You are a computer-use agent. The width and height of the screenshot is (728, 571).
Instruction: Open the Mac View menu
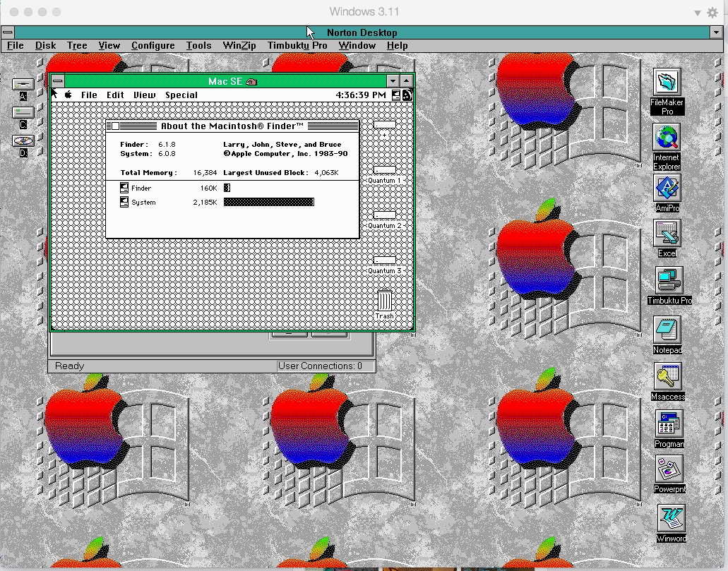(144, 95)
